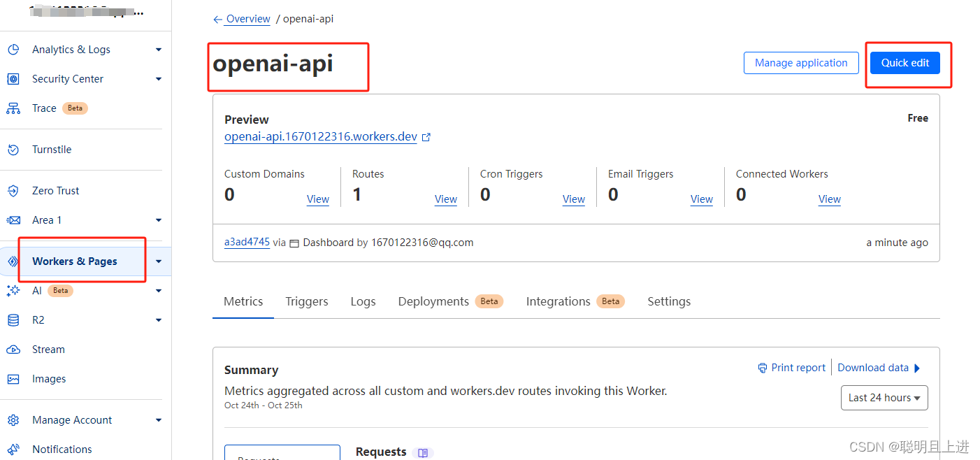Image resolution: width=980 pixels, height=460 pixels.
Task: Click the AI sparkle icon
Action: (x=13, y=291)
